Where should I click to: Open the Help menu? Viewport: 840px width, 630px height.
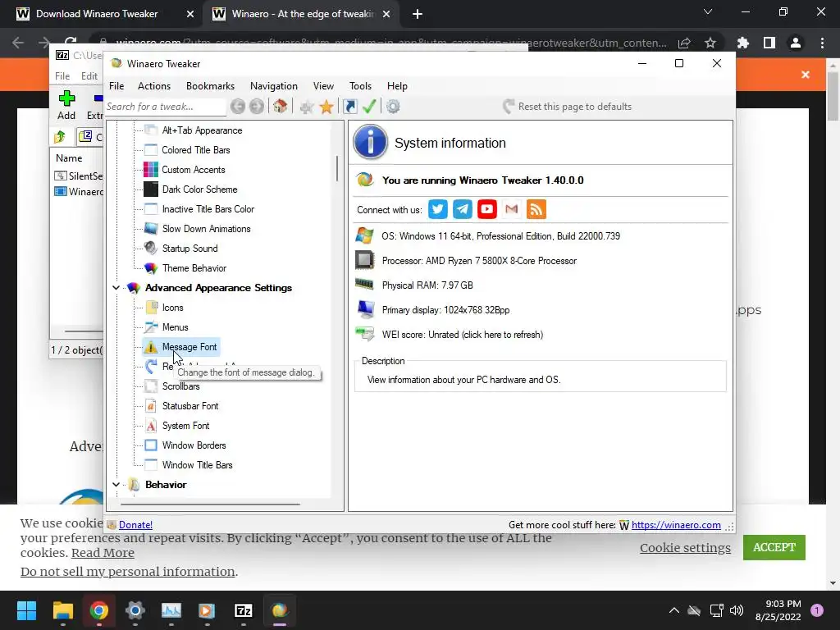pyautogui.click(x=397, y=85)
